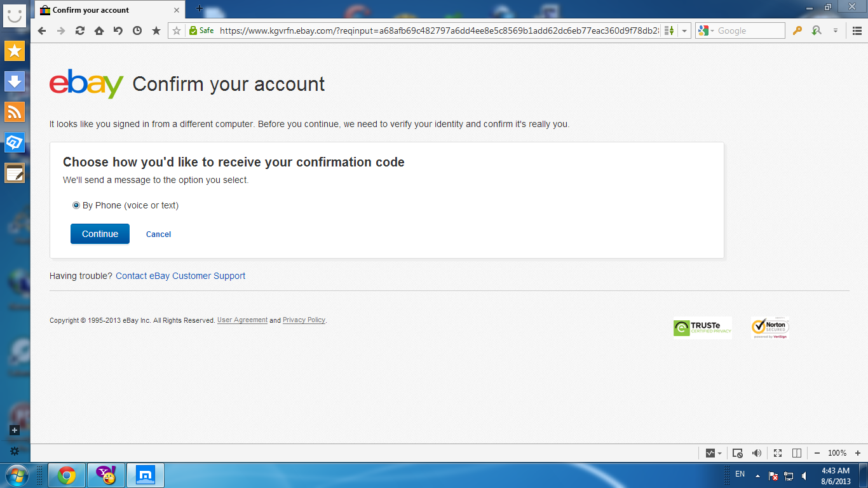The image size is (868, 488).
Task: Click the magnifier with green arrow icon
Action: (817, 30)
